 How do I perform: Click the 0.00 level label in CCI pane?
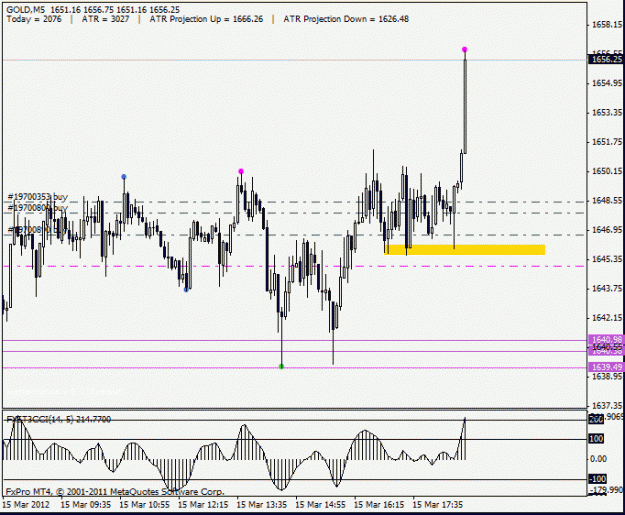(598, 459)
